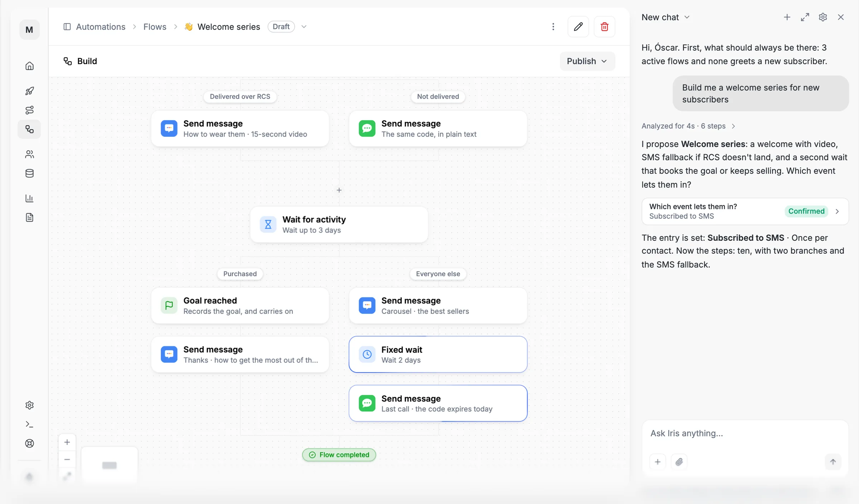Zoom out on the flow canvas
859x504 pixels.
pos(67,459)
